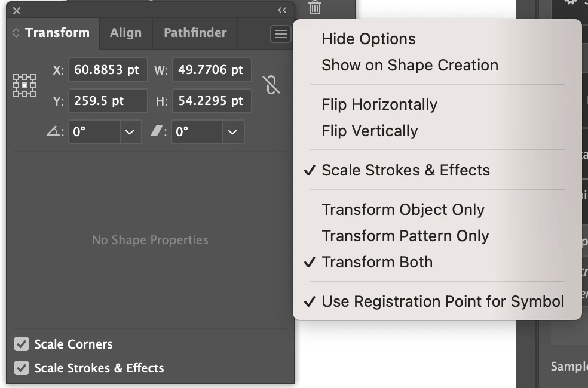Click the shear icon beside the second angle field
This screenshot has height=388, width=588.
[x=157, y=131]
